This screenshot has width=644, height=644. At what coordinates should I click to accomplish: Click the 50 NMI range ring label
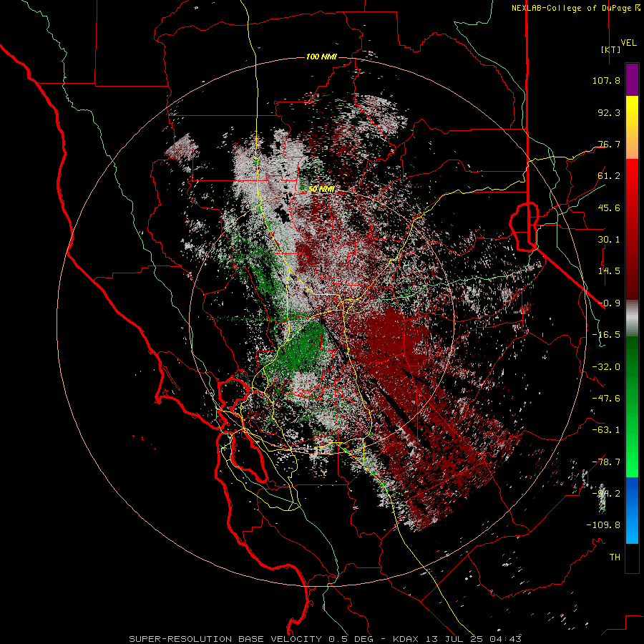[321, 190]
